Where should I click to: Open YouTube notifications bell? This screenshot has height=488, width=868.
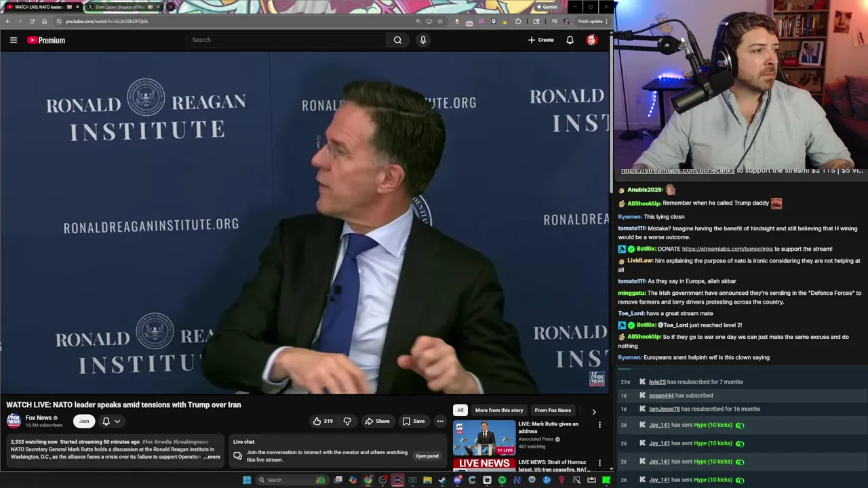(x=570, y=40)
